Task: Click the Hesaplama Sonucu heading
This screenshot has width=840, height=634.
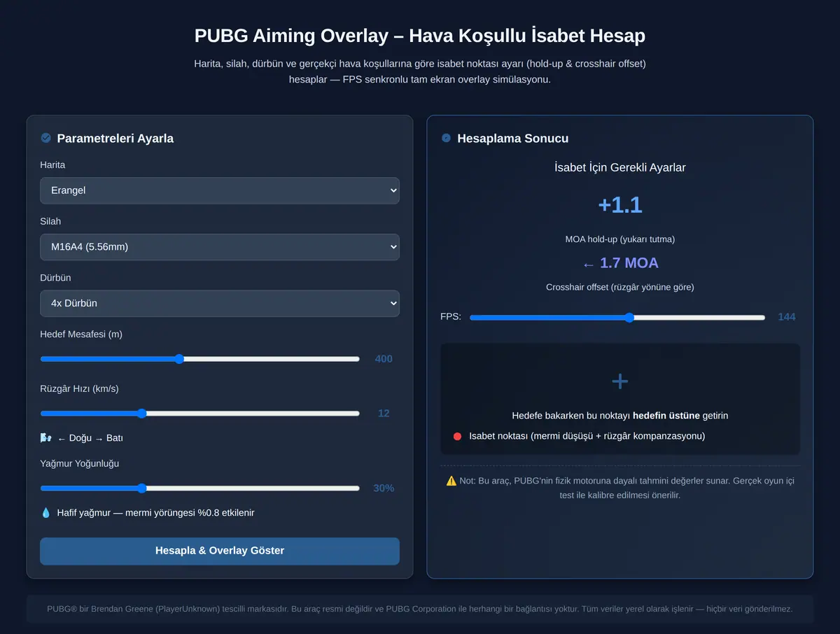Action: (x=513, y=139)
